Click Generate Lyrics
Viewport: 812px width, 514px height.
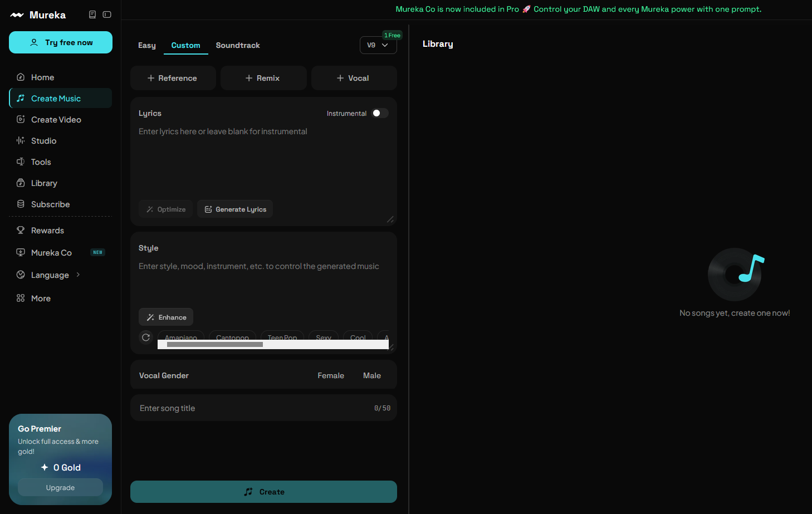(x=235, y=209)
